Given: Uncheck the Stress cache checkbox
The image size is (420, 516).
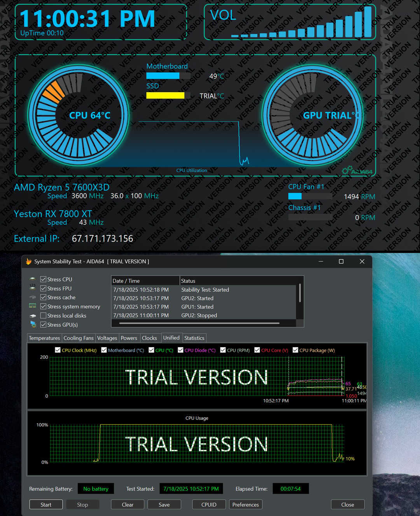Looking at the screenshot, I should pyautogui.click(x=43, y=297).
